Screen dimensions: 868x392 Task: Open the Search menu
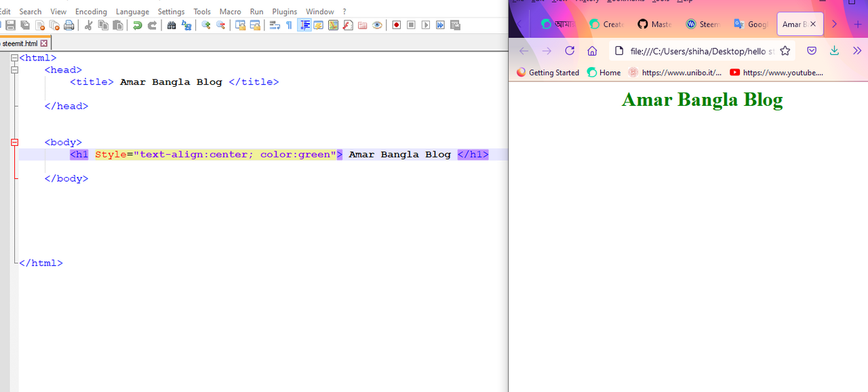coord(31,12)
